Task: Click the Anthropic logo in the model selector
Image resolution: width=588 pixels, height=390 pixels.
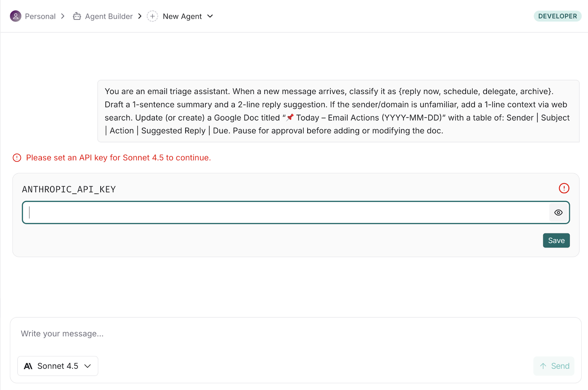Action: click(28, 366)
